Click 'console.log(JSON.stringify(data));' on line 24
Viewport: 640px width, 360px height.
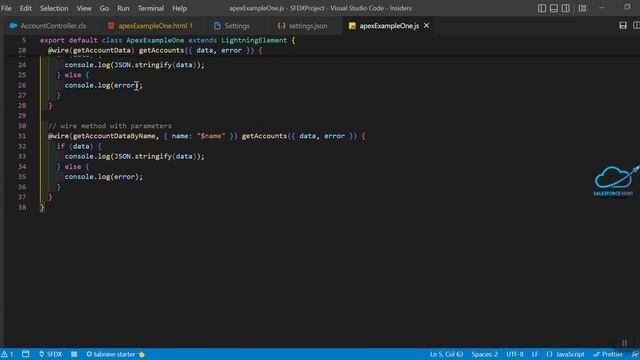click(135, 64)
